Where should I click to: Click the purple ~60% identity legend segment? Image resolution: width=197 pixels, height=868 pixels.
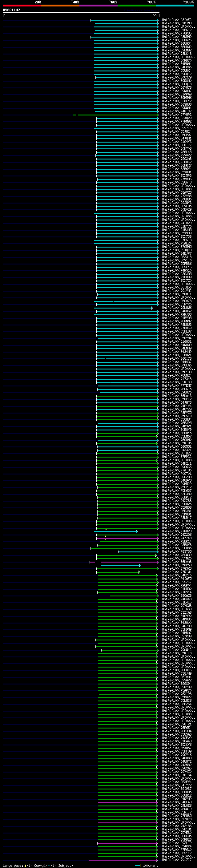[99, 6]
